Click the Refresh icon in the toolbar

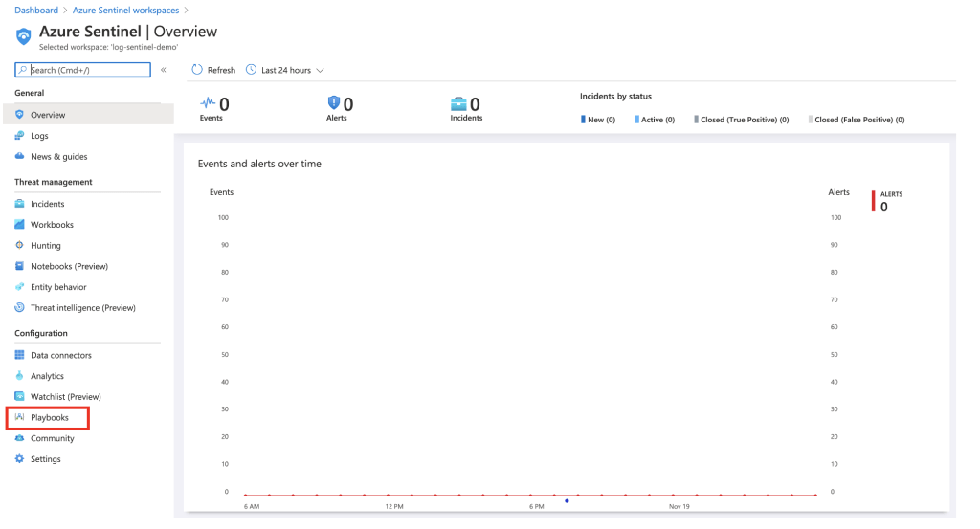coord(197,70)
